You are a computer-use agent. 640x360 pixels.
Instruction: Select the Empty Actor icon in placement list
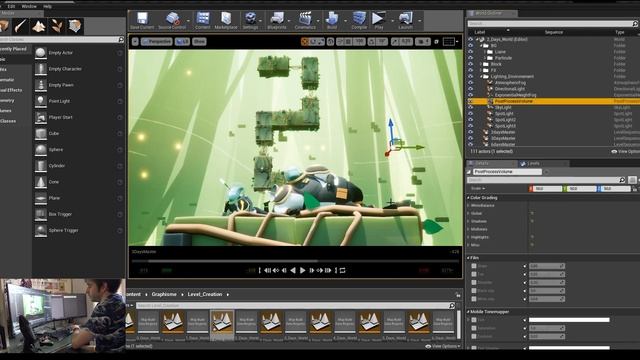click(41, 53)
